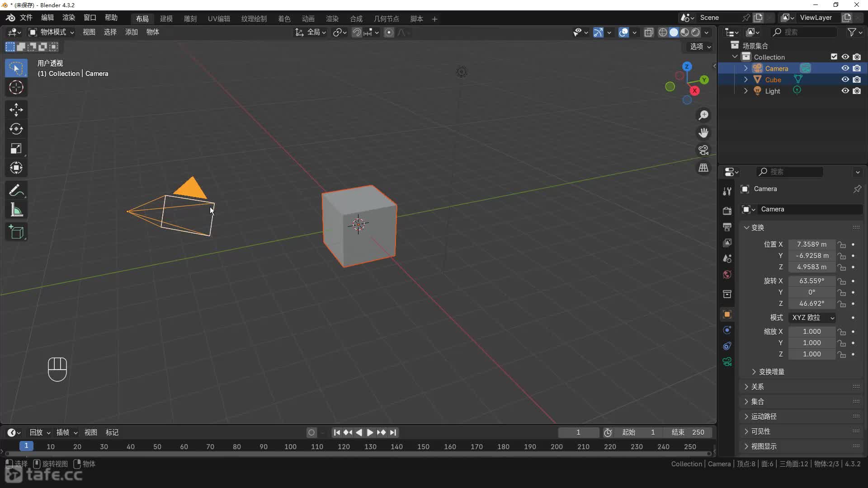Toggle proportional editing button
The height and width of the screenshot is (488, 868).
click(x=389, y=32)
